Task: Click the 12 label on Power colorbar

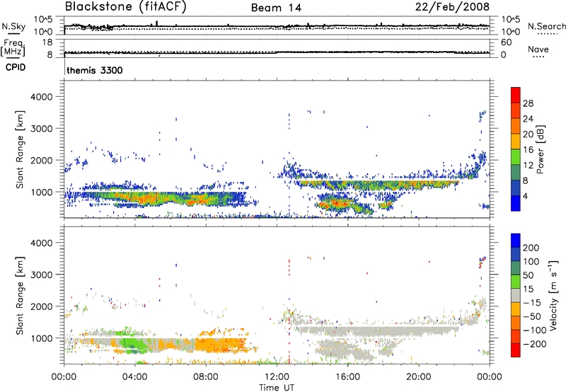Action: click(528, 166)
